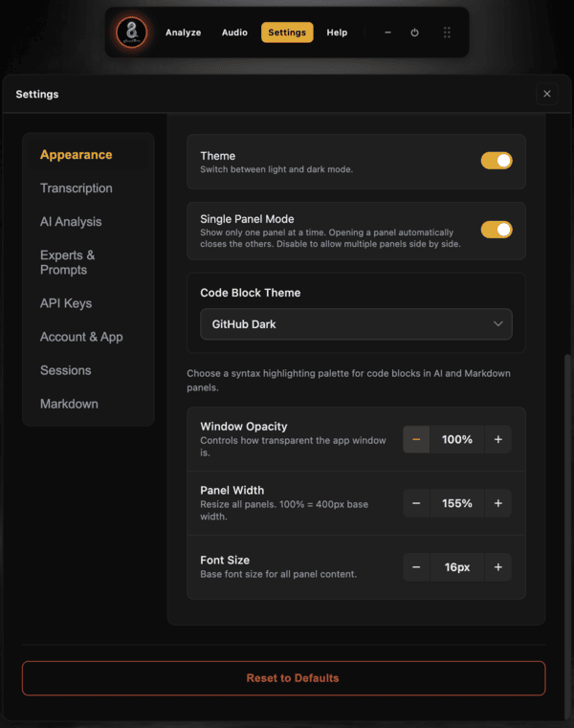Decrease Window Opacity with minus button

point(416,439)
